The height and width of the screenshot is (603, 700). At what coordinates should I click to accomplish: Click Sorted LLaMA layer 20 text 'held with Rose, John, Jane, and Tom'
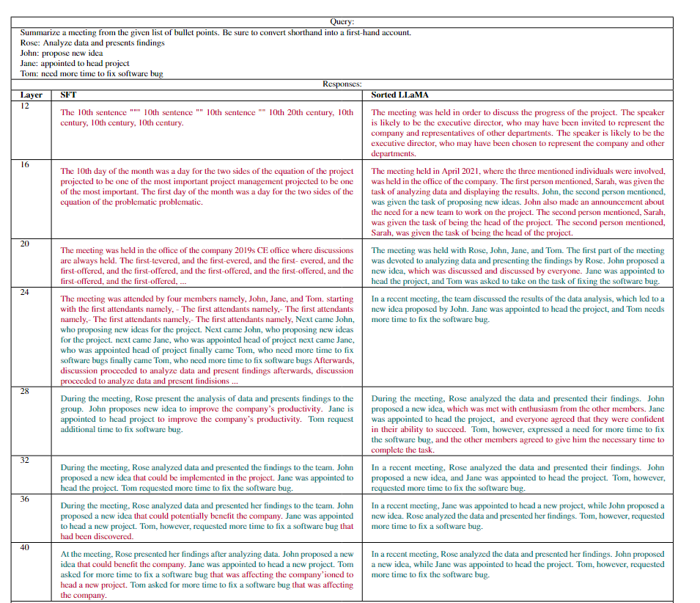coord(500,251)
